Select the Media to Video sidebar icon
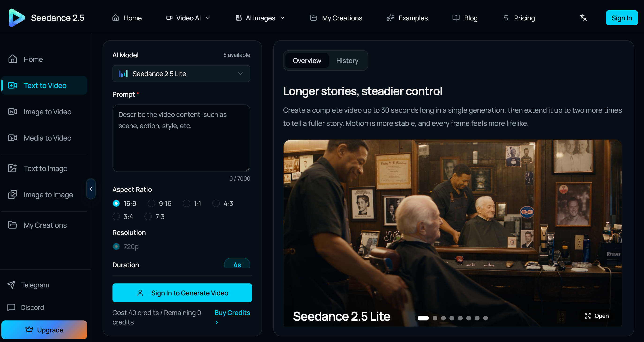 click(12, 138)
